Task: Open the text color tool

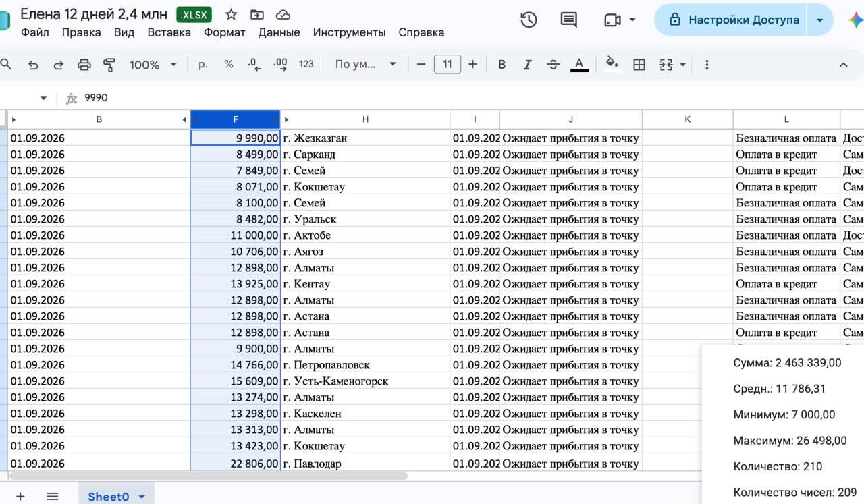Action: pos(579,65)
